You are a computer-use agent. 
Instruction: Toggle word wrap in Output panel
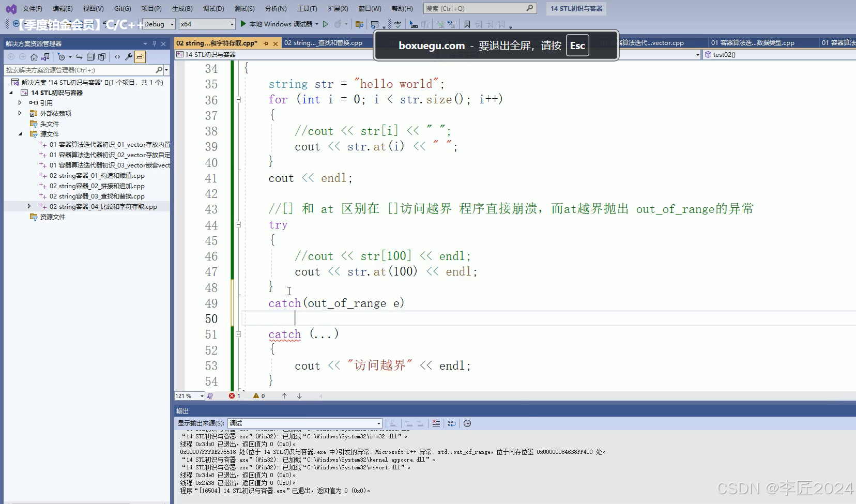tap(452, 423)
